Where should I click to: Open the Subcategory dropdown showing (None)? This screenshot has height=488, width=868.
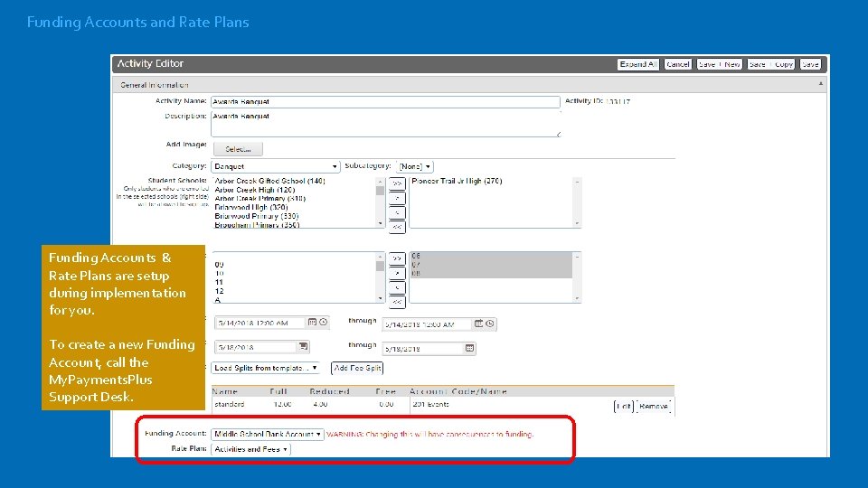[x=415, y=166]
